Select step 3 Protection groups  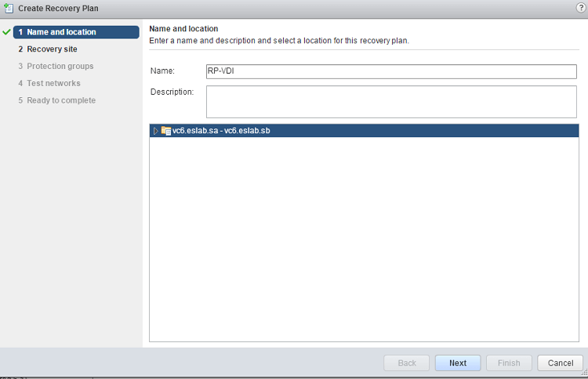(60, 67)
